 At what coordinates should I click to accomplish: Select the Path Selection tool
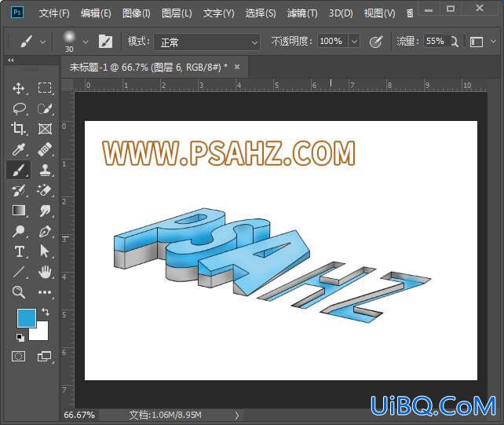point(45,251)
